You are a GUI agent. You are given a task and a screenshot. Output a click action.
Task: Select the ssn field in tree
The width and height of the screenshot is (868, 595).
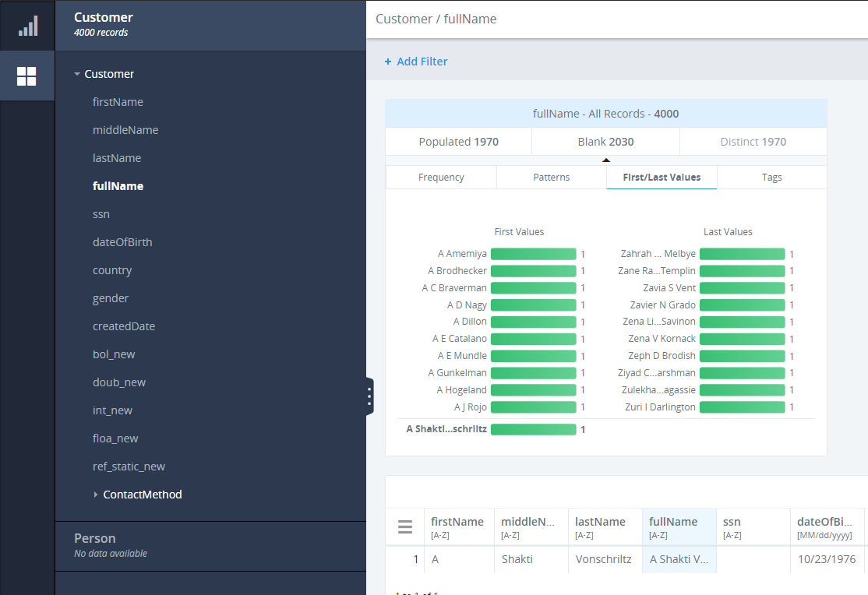[101, 214]
